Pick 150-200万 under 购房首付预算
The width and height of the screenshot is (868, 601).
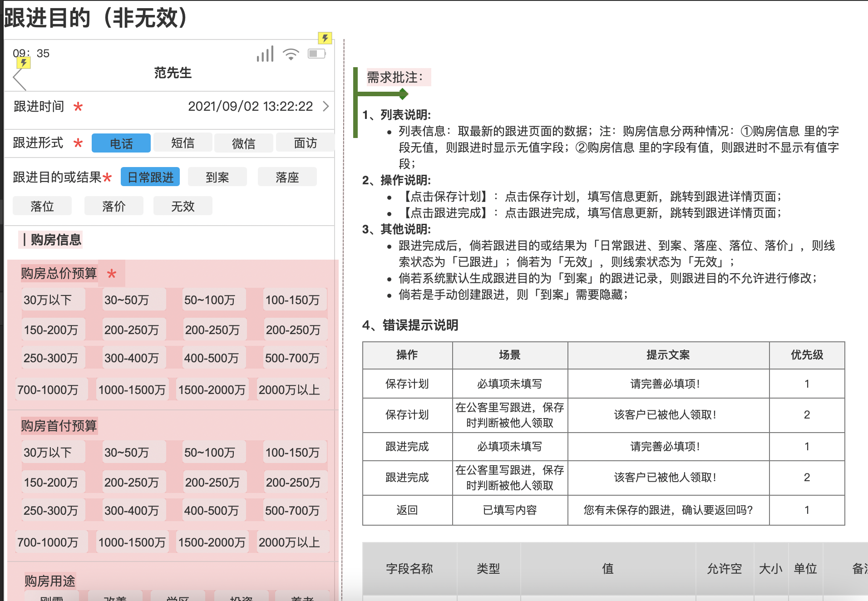53,482
